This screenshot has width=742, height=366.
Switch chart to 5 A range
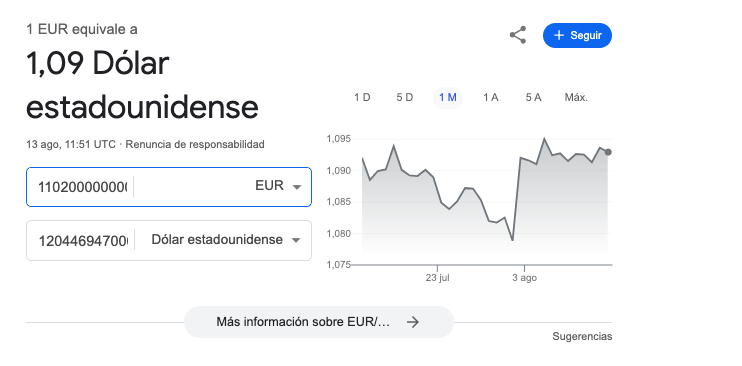tap(533, 98)
